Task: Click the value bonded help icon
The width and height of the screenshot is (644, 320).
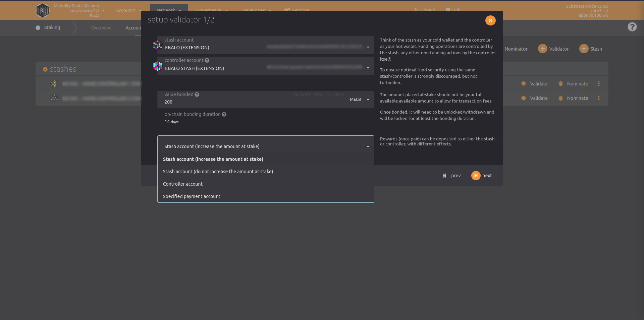Action: (197, 94)
